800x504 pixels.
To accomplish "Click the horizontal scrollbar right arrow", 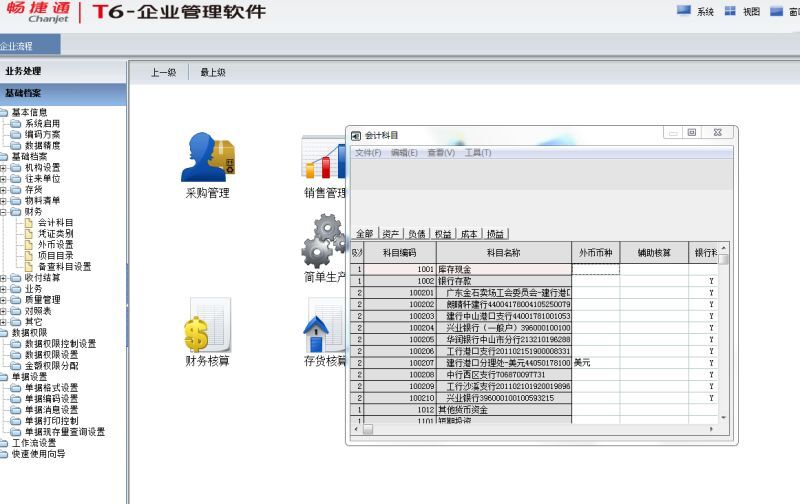I will point(711,430).
